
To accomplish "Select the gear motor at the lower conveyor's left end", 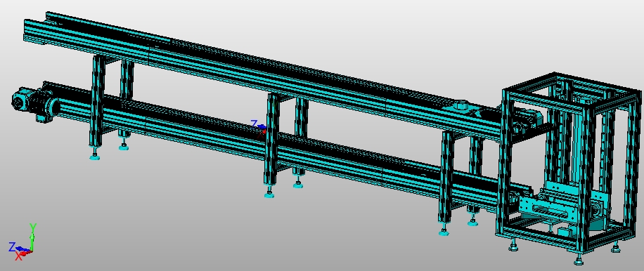I will [x=35, y=104].
